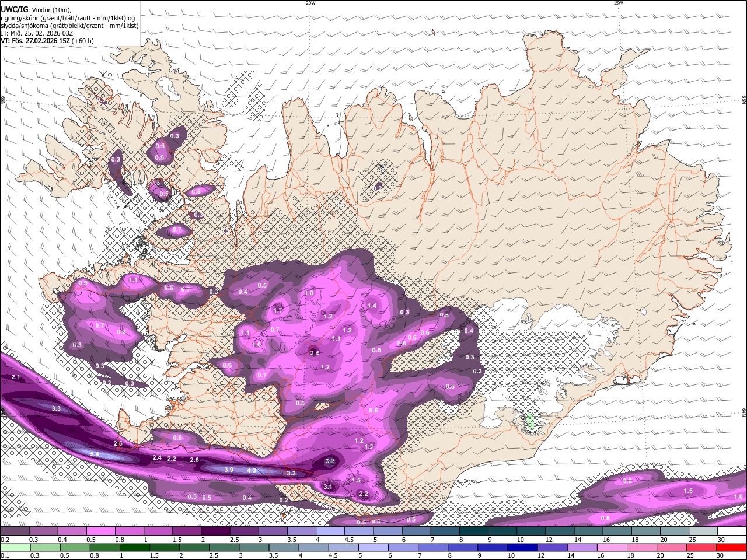This screenshot has height=560, width=747.
Task: Pick the red 25 swatch in the rain scale
Action: click(x=703, y=548)
